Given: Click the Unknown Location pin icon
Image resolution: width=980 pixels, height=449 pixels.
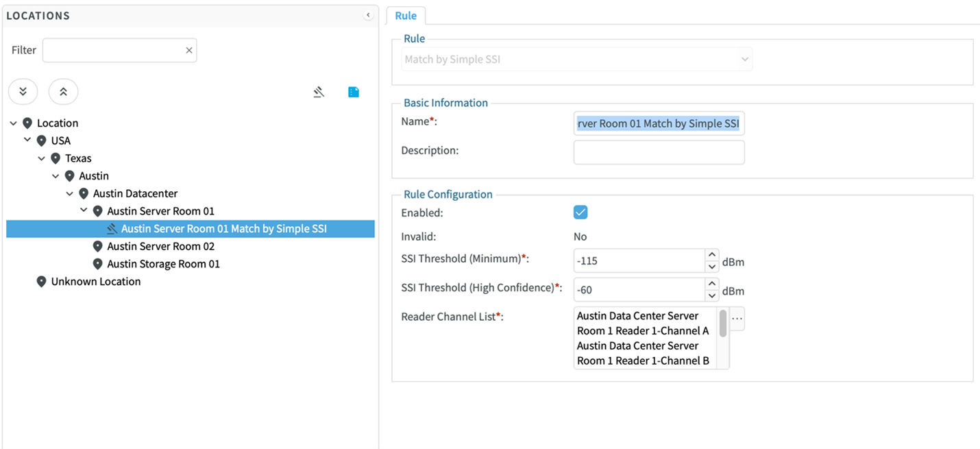Looking at the screenshot, I should pyautogui.click(x=41, y=282).
